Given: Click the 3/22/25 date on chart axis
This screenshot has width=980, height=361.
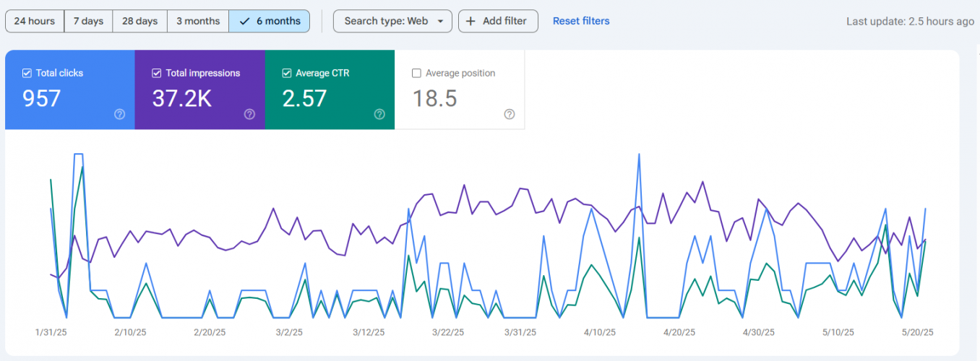Looking at the screenshot, I should tap(448, 332).
